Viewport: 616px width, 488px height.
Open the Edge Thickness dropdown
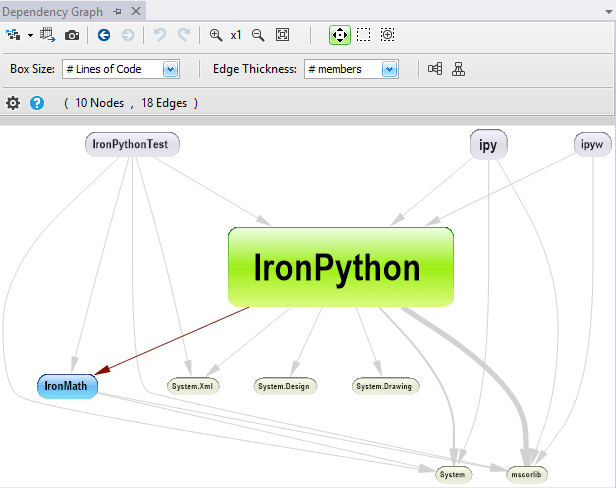[390, 69]
